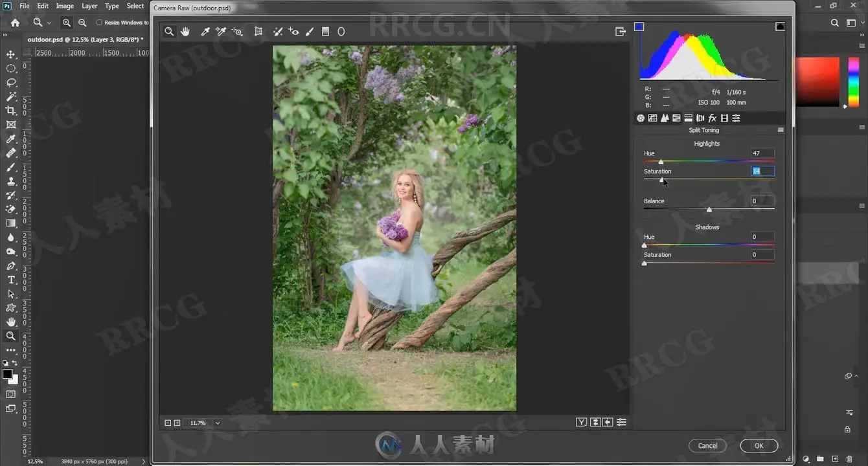The height and width of the screenshot is (466, 868).
Task: Toggle between current and default settings
Action: (621, 422)
